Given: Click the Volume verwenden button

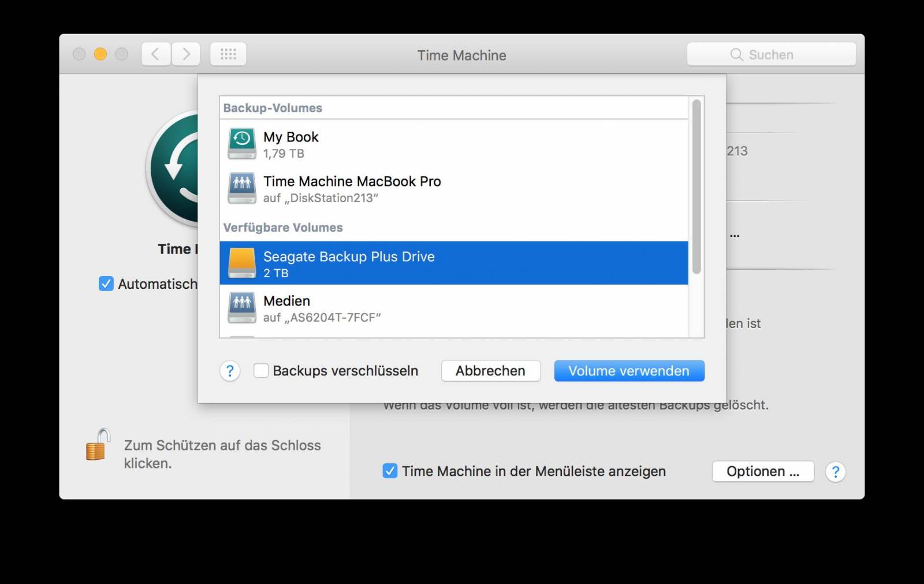Looking at the screenshot, I should tap(629, 371).
